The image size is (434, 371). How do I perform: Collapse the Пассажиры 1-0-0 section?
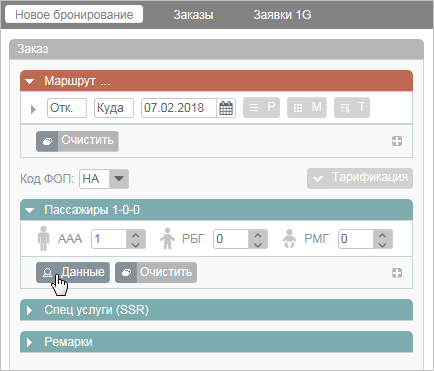pos(30,210)
